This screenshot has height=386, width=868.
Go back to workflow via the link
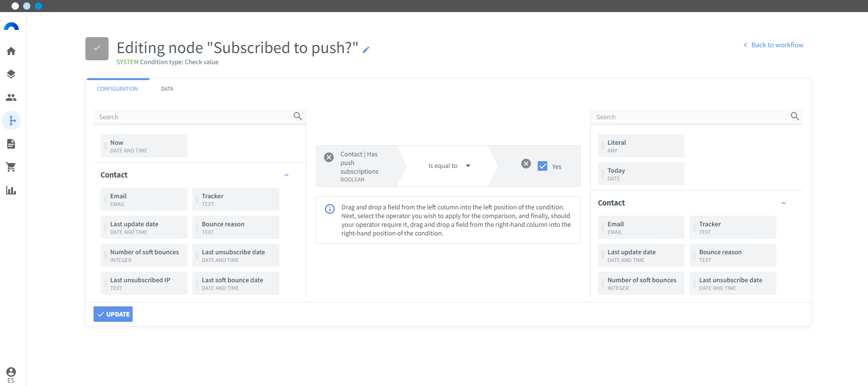pyautogui.click(x=773, y=45)
